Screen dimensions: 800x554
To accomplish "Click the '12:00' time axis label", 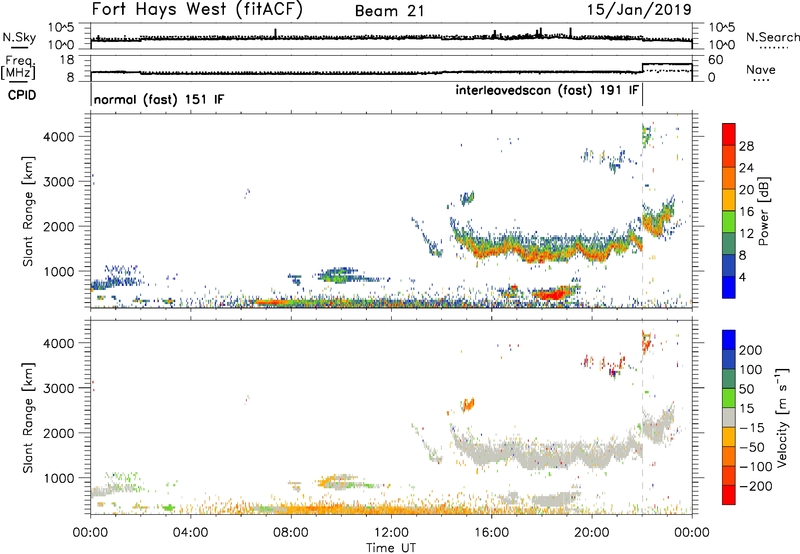I will coord(391,533).
